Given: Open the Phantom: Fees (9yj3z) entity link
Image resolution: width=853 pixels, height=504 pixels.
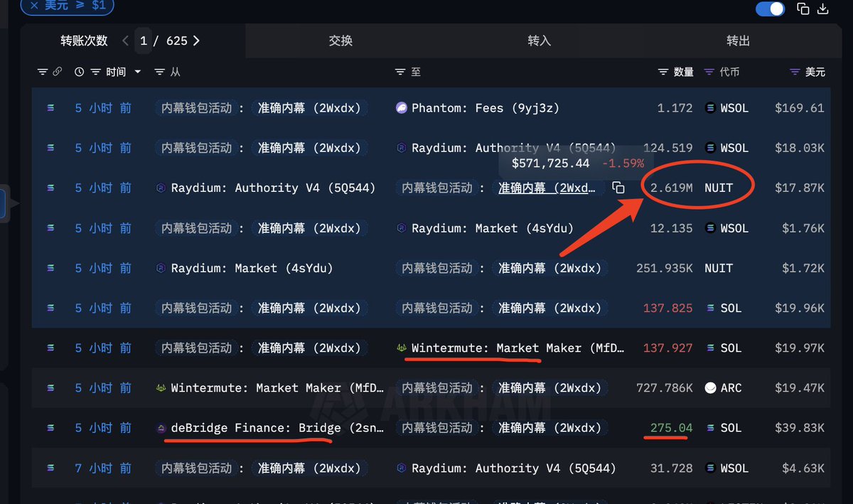Looking at the screenshot, I should coord(485,108).
